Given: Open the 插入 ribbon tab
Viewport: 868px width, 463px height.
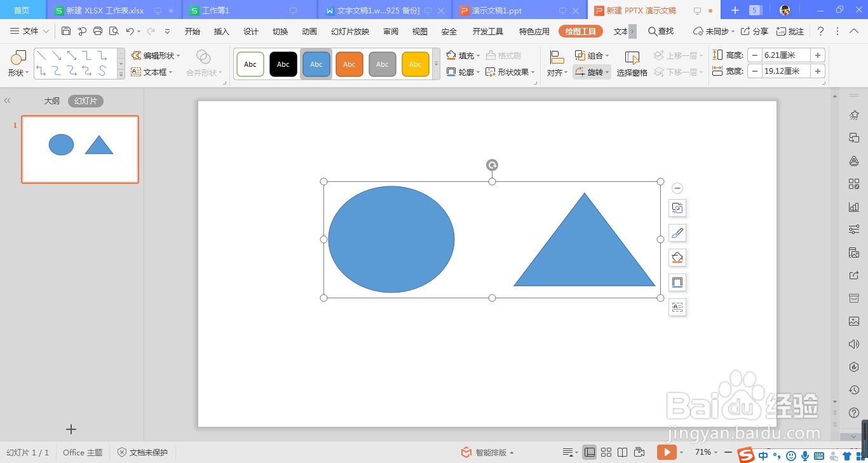Looking at the screenshot, I should click(x=222, y=31).
